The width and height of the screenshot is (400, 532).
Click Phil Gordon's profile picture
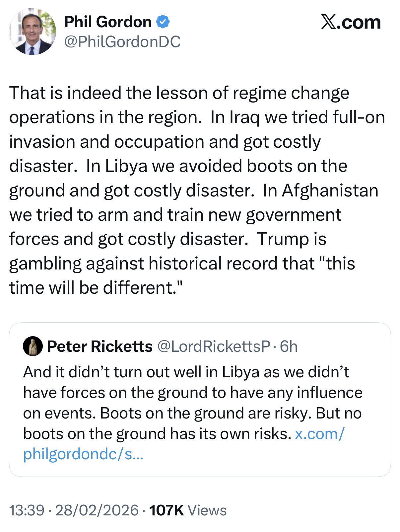(32, 31)
